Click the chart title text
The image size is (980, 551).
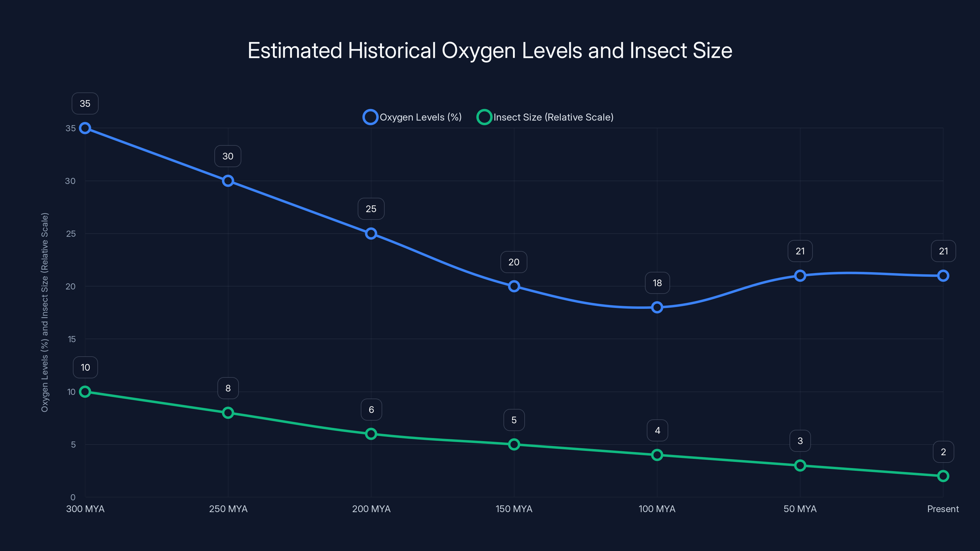point(490,51)
